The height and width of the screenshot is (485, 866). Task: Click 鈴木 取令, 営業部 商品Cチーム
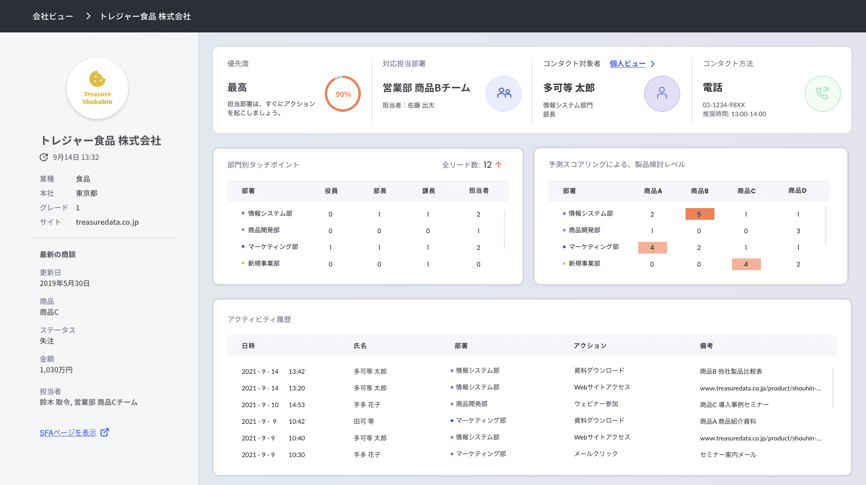(88, 402)
